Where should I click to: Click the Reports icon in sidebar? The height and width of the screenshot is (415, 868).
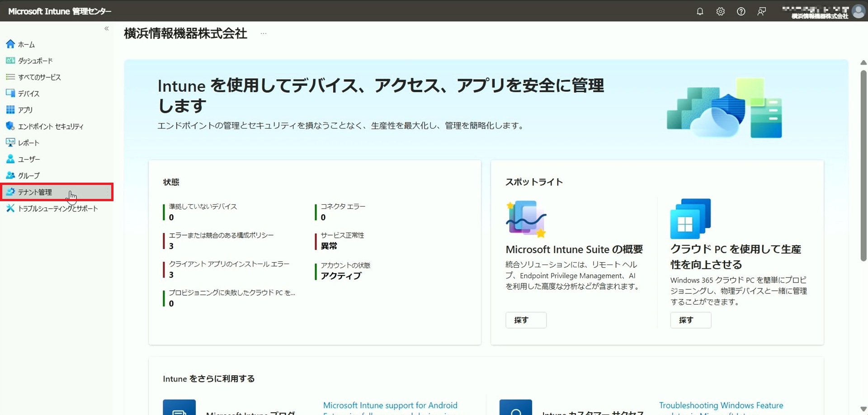(10, 142)
